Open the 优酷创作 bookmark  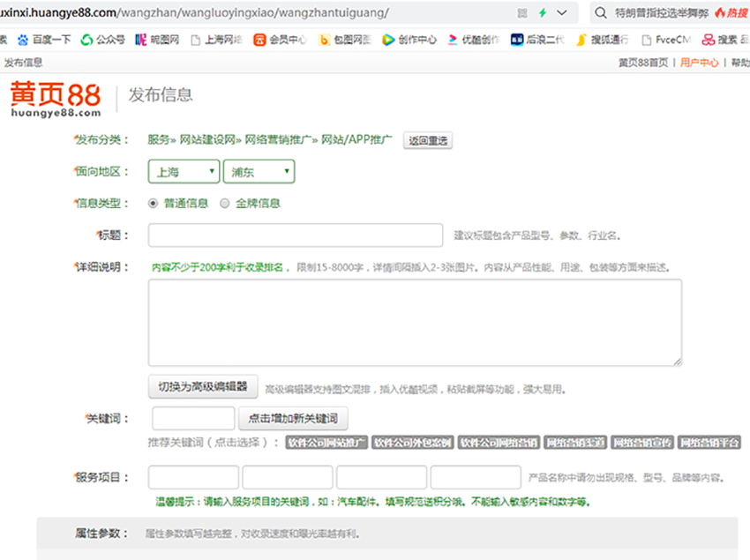474,39
